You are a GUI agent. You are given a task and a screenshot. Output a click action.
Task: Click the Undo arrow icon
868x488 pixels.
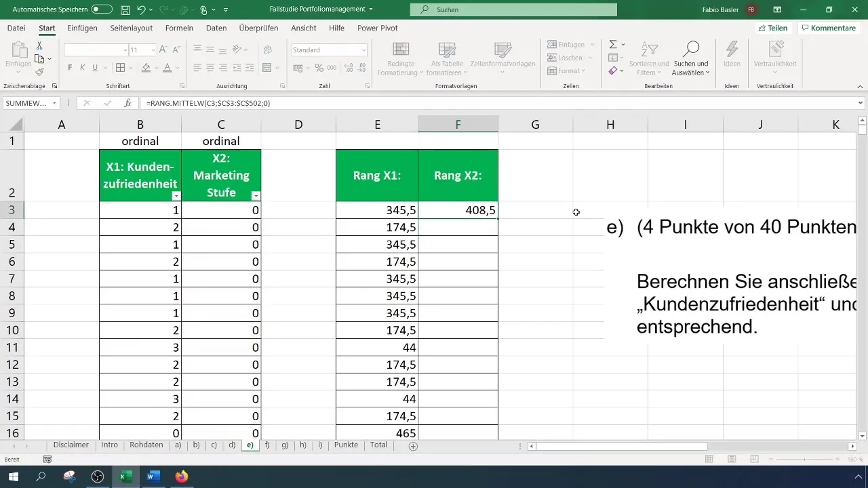coord(141,10)
